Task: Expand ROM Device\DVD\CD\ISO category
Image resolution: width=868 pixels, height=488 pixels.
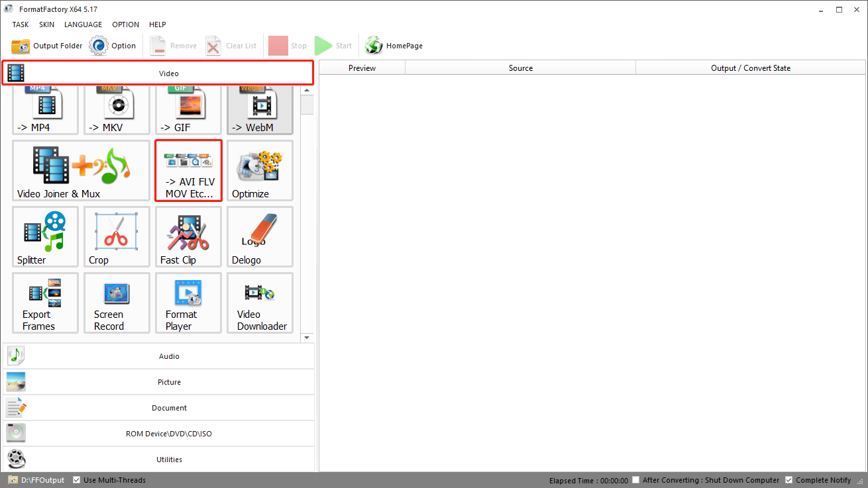Action: point(159,434)
